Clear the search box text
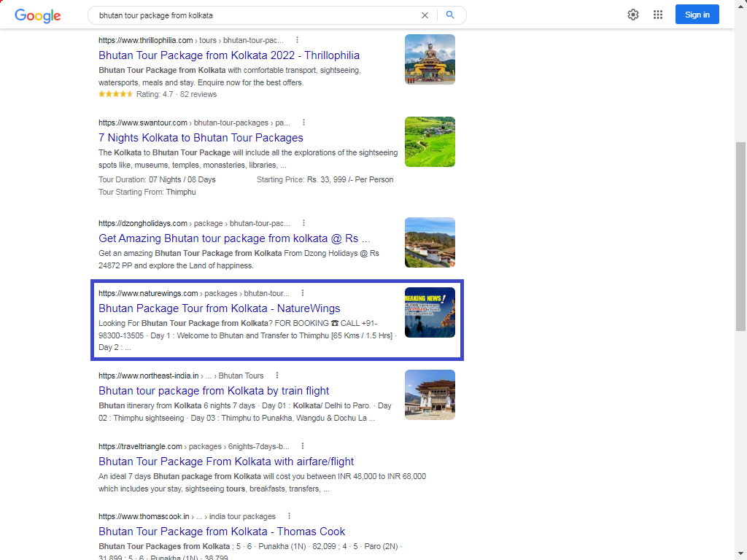Image resolution: width=747 pixels, height=560 pixels. coord(425,15)
